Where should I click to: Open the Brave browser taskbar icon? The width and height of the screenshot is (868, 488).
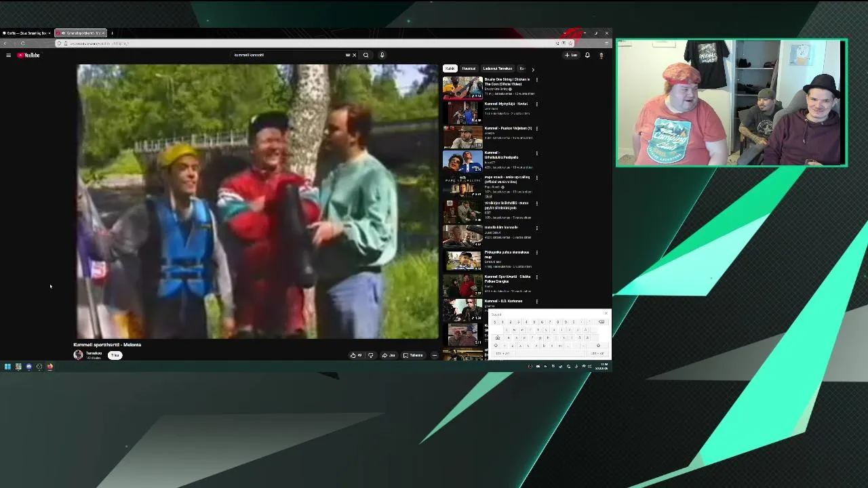click(50, 367)
